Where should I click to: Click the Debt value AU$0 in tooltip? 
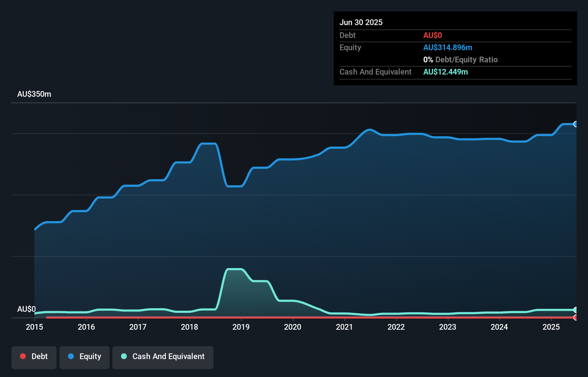click(x=433, y=35)
